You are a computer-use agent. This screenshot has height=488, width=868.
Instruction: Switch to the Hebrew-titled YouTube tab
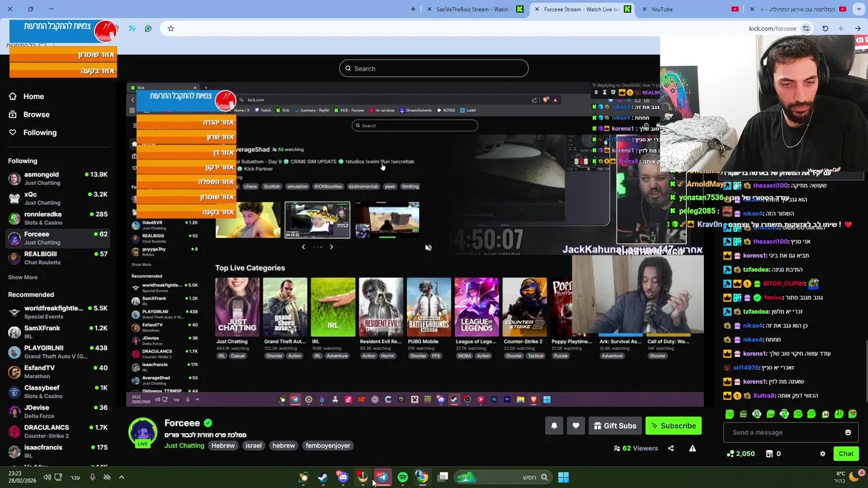click(x=798, y=9)
